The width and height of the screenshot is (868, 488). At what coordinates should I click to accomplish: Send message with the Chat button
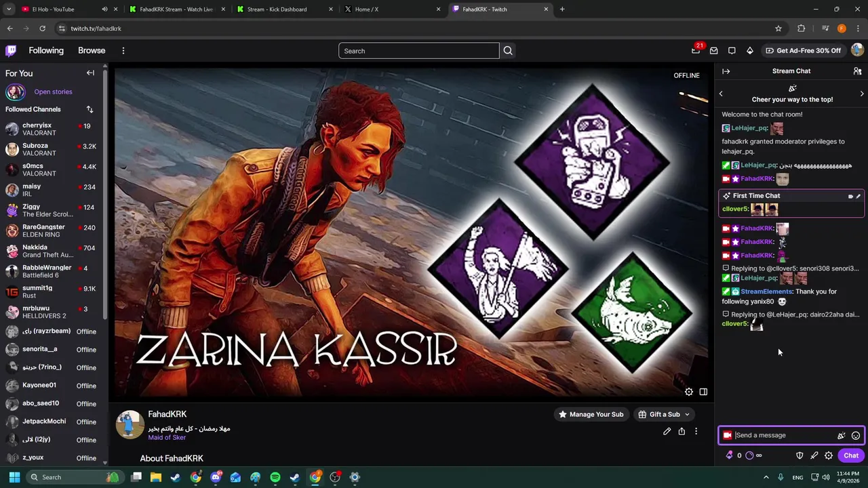tap(851, 455)
